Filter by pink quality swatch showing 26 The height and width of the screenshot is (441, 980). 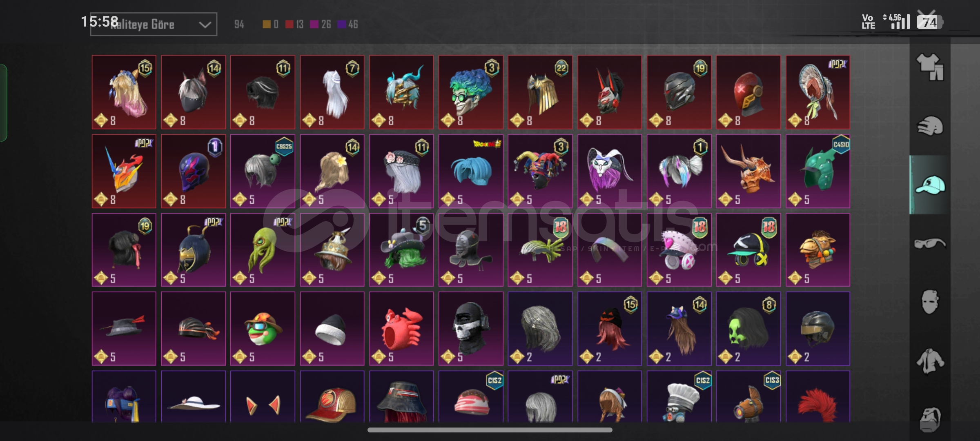tap(321, 24)
